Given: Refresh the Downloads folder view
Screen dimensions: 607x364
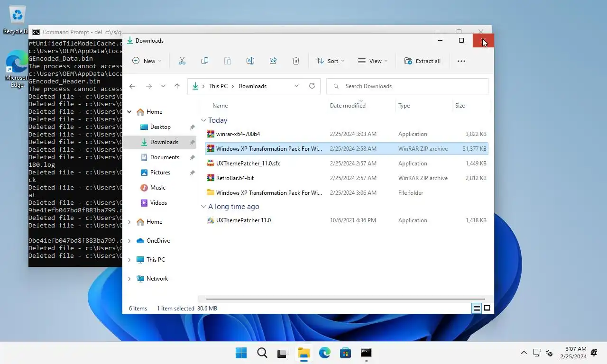Looking at the screenshot, I should [x=312, y=86].
